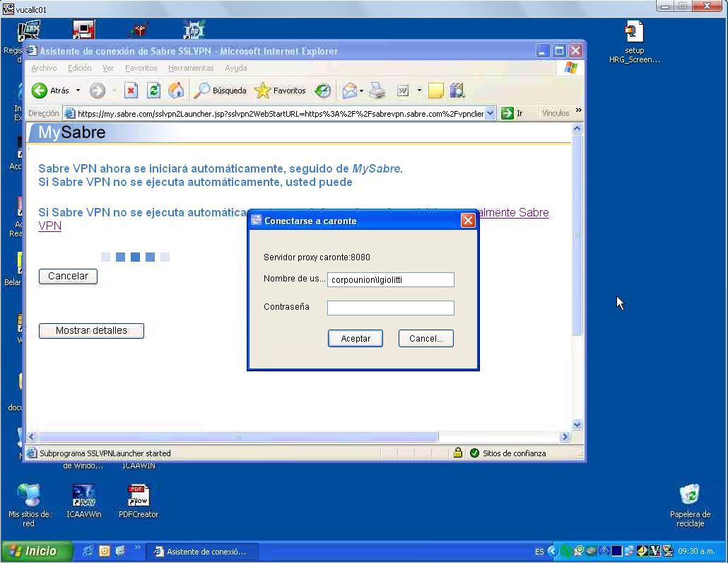
Task: Click the address bar URL field
Action: (280, 113)
